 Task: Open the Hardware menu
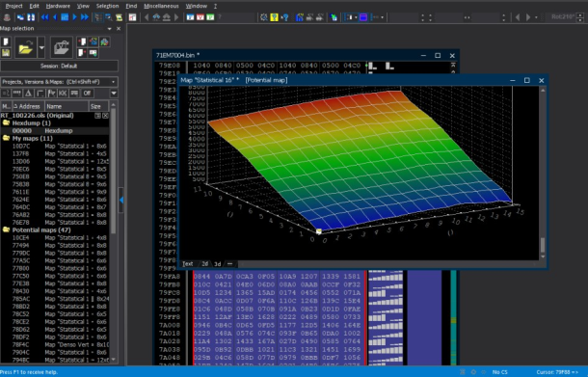(58, 6)
